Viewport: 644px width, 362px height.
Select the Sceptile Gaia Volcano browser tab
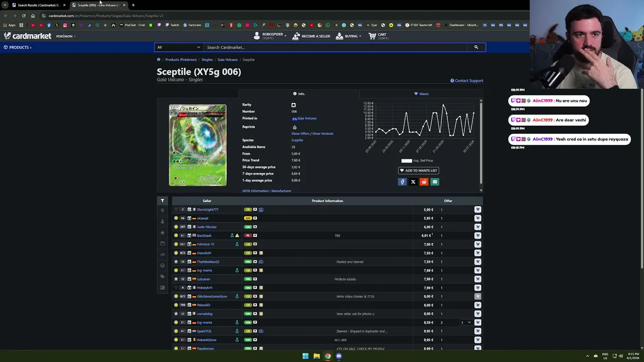(99, 5)
